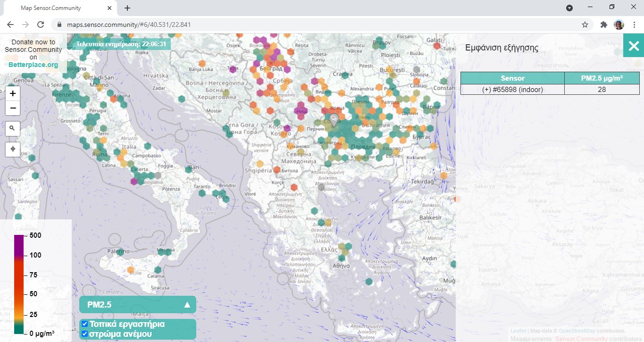Screen dimensions: 644x342
Task: Click the Roma city label on map
Action: (100, 154)
